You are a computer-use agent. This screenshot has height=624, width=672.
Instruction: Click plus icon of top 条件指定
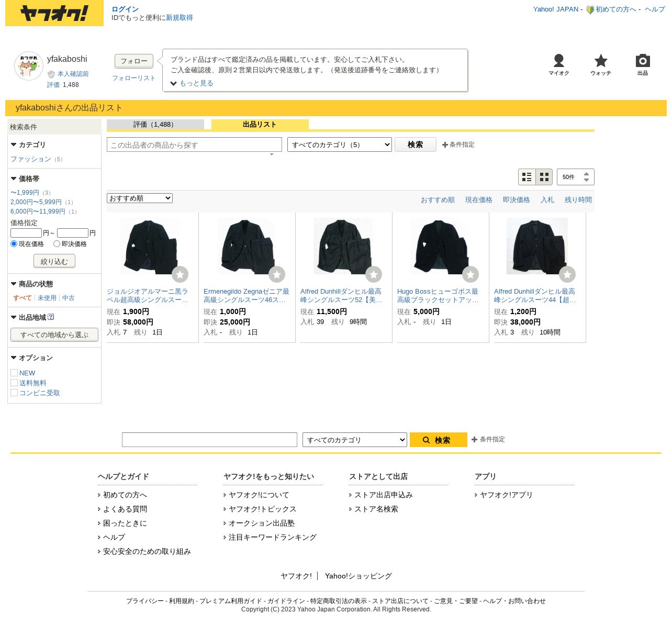coord(445,145)
